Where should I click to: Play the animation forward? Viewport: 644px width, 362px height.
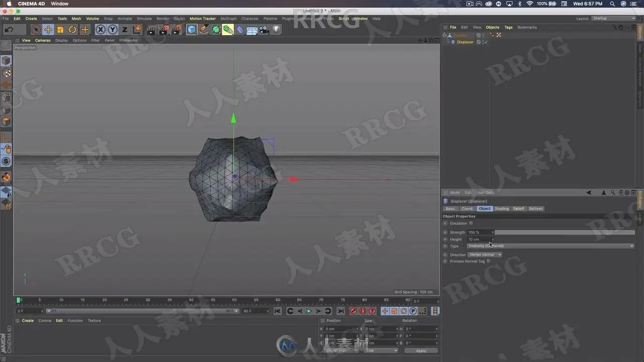(309, 311)
